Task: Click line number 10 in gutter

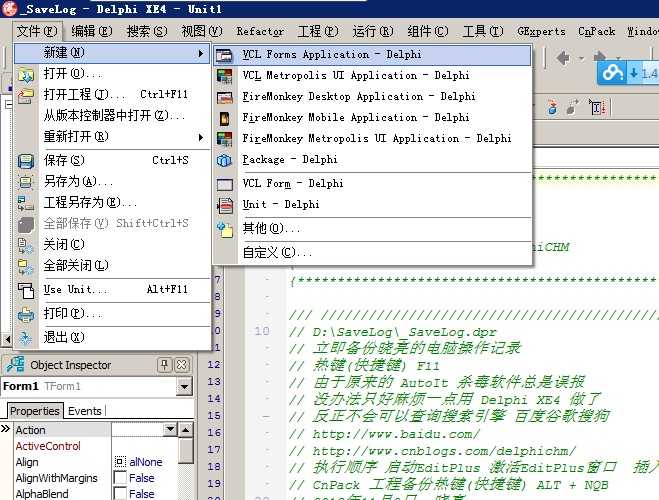Action: point(262,331)
